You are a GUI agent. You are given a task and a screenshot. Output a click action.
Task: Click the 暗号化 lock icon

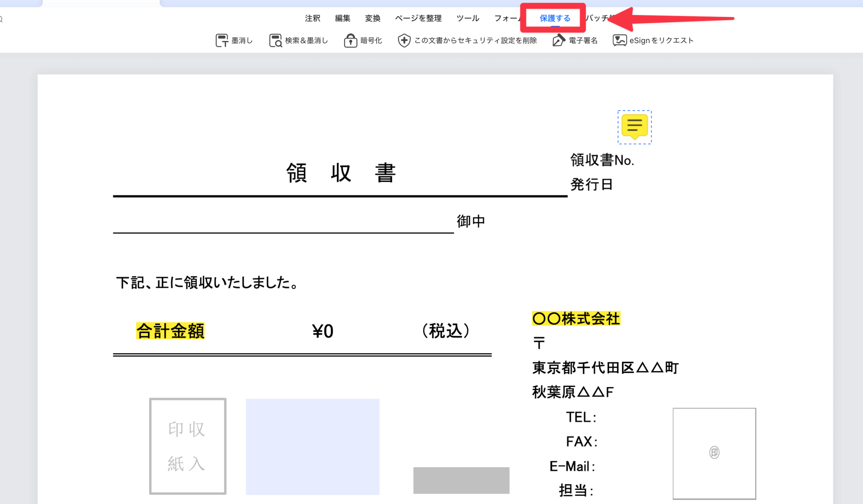tap(350, 40)
